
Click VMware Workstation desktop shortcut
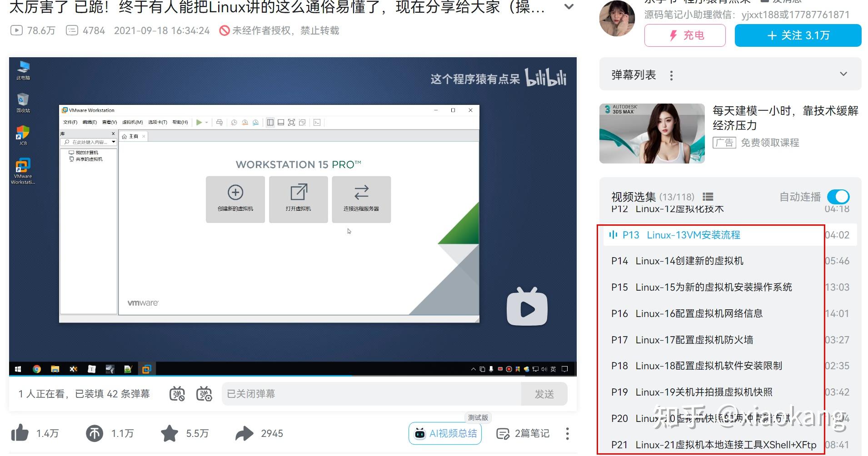(23, 172)
